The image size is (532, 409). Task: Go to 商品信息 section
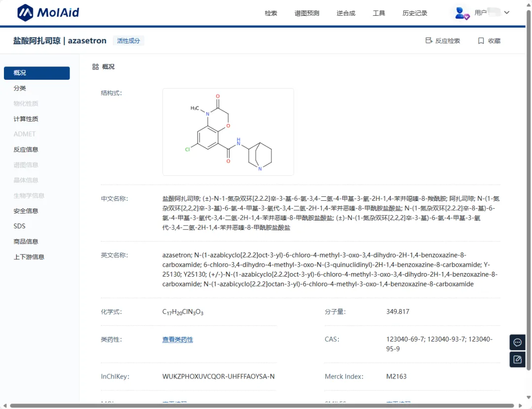tap(26, 242)
